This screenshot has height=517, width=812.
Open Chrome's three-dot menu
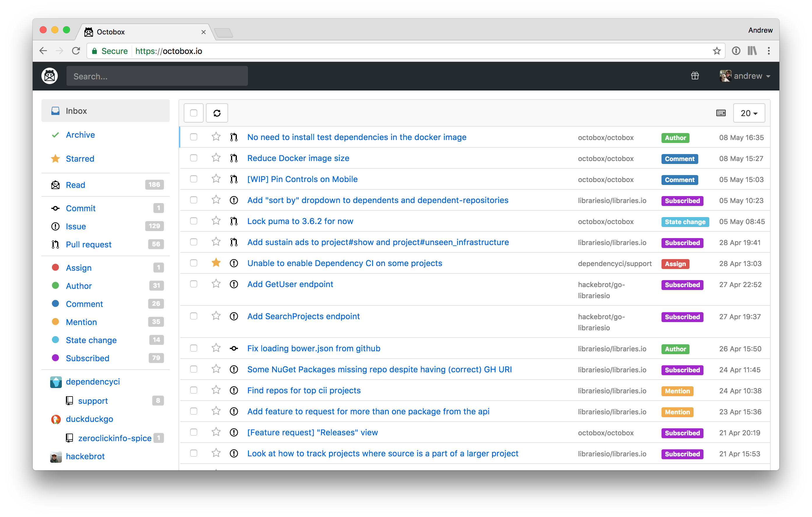point(769,51)
